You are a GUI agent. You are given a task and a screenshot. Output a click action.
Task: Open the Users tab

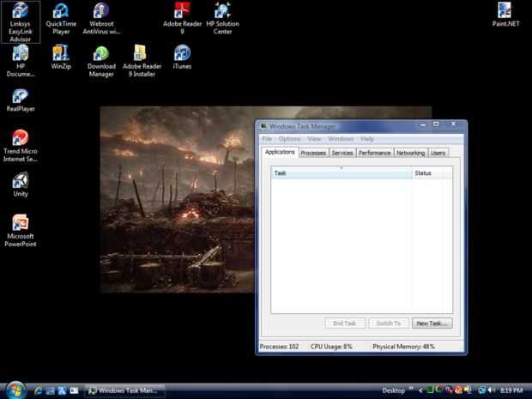pos(438,153)
